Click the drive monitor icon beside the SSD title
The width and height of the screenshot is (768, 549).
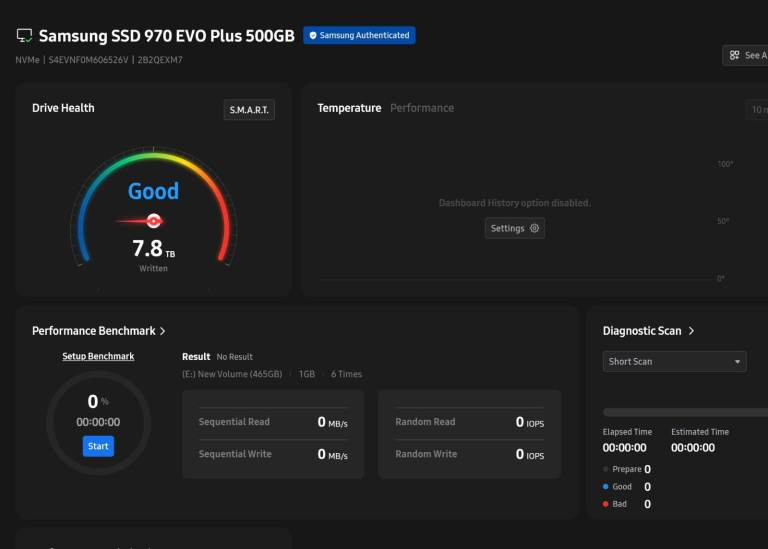(25, 36)
